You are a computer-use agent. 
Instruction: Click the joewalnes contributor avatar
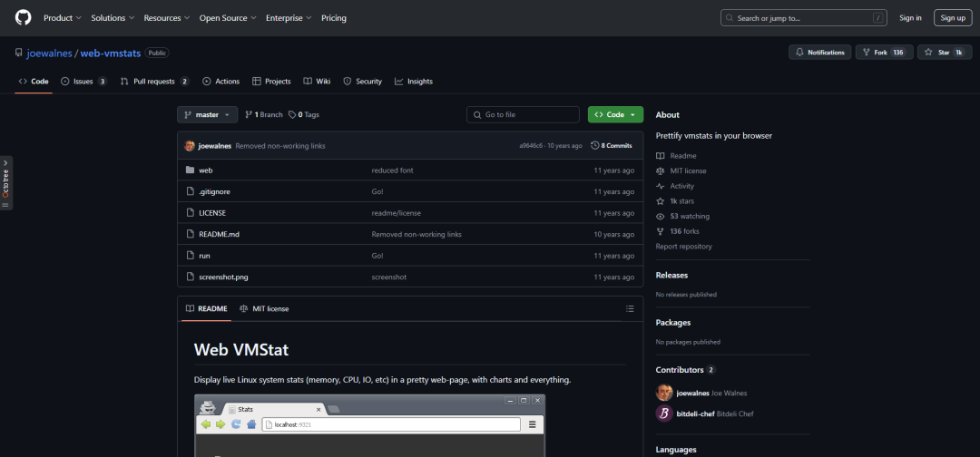click(664, 394)
